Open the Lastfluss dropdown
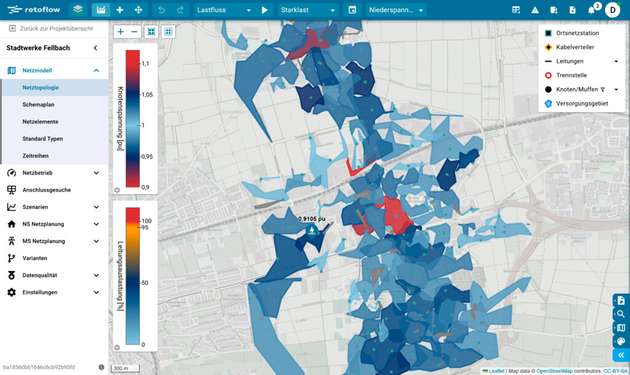The image size is (630, 375). pos(223,10)
